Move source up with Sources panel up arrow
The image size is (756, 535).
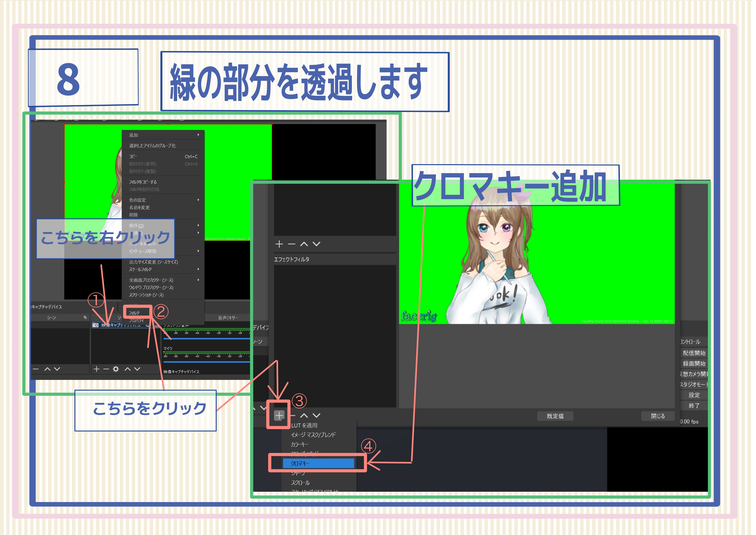pyautogui.click(x=127, y=369)
